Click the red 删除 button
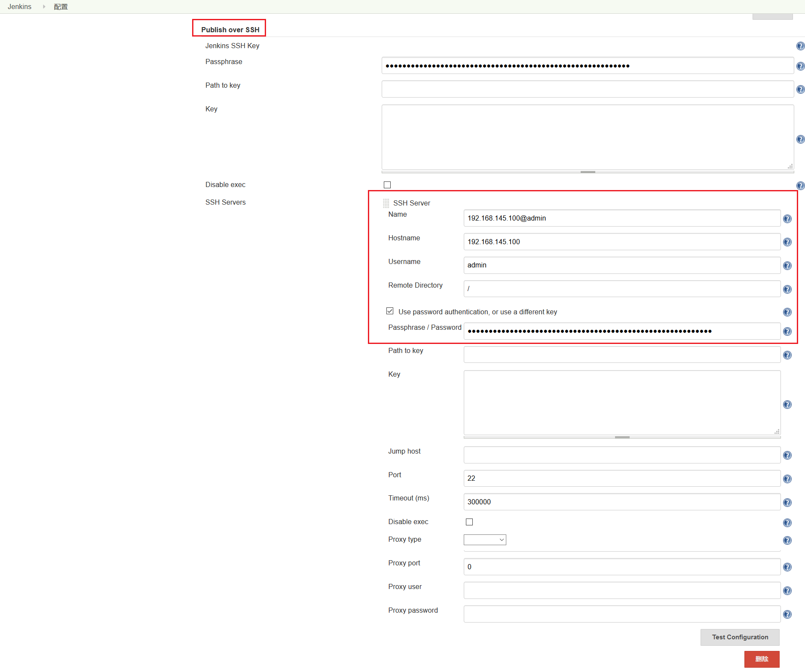805x672 pixels. point(762,659)
